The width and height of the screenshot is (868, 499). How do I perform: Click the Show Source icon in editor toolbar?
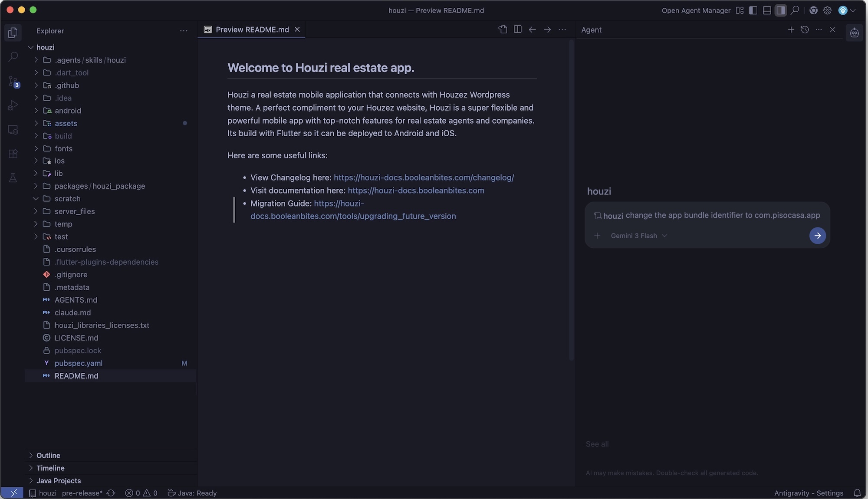pyautogui.click(x=503, y=30)
